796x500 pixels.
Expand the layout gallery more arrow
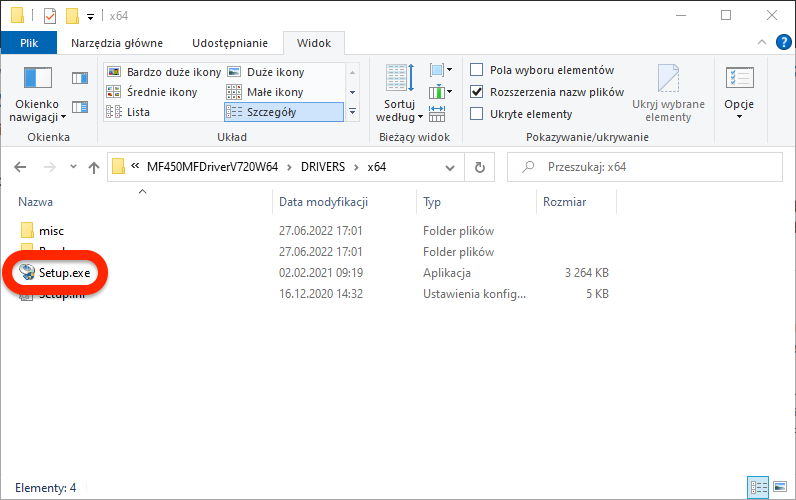[351, 113]
